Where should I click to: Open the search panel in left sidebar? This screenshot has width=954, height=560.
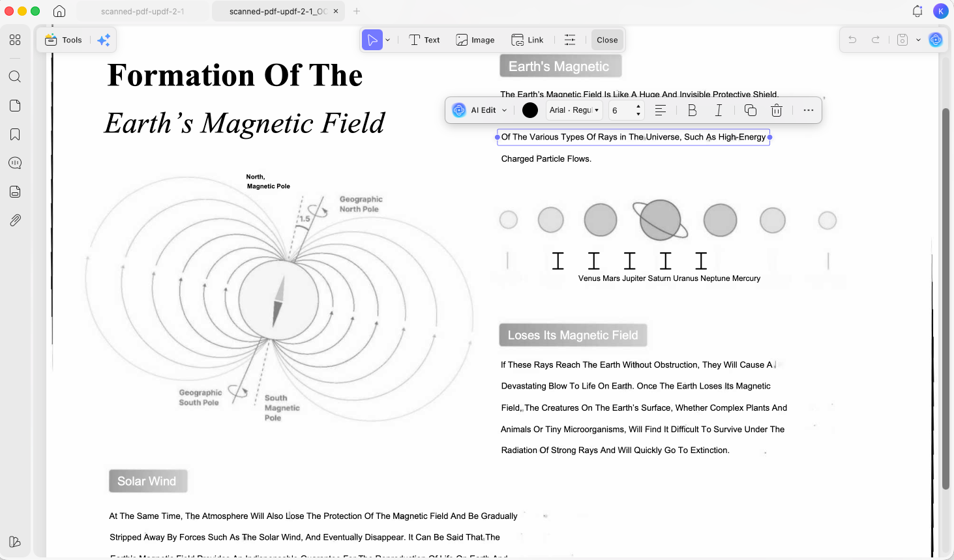(x=15, y=77)
